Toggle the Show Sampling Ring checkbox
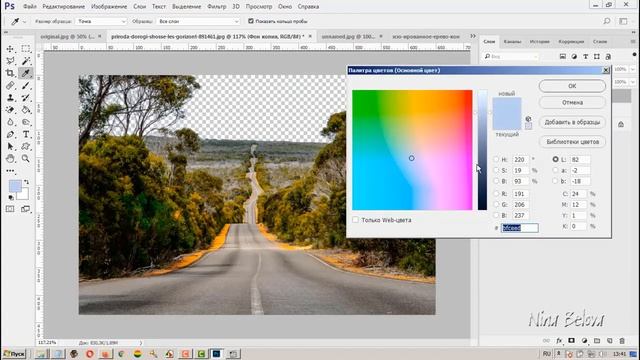The image size is (640, 360). [251, 21]
